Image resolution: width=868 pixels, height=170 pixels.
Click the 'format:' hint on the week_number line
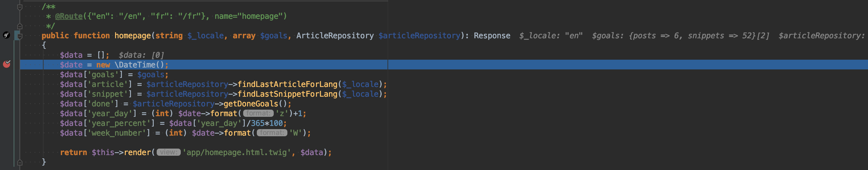pos(272,133)
